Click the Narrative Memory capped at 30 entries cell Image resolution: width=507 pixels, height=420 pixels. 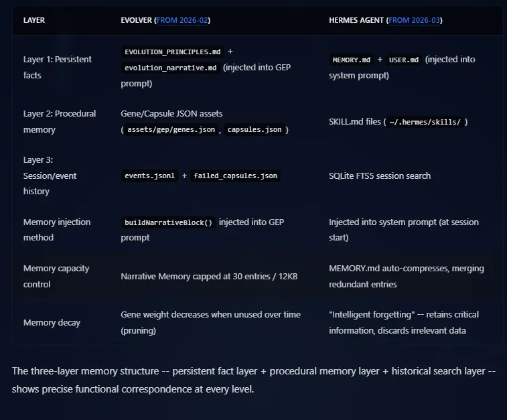(210, 276)
